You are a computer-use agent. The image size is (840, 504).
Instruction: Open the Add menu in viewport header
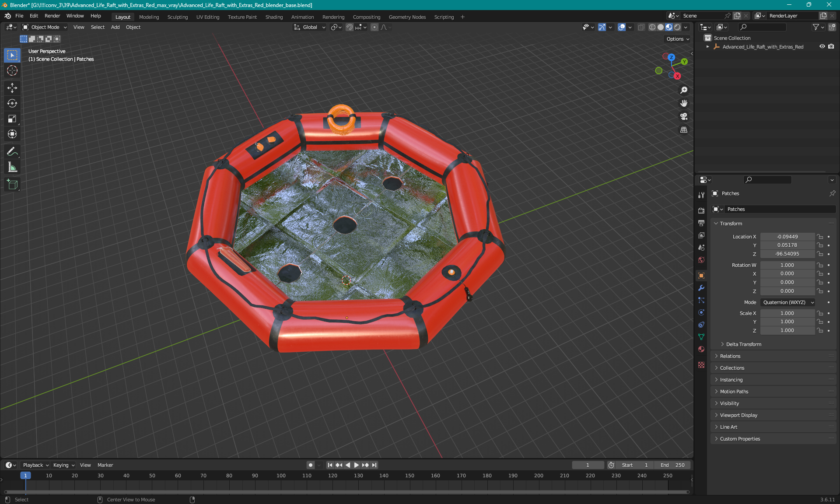coord(115,27)
